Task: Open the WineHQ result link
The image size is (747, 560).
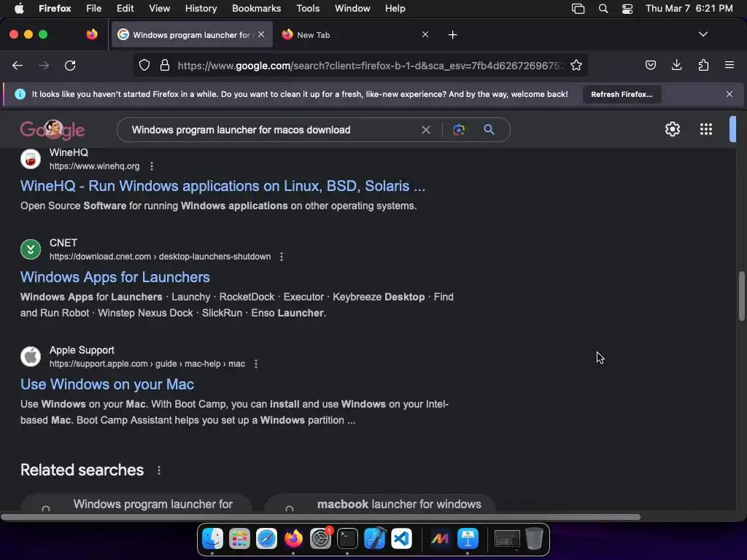Action: tap(222, 186)
